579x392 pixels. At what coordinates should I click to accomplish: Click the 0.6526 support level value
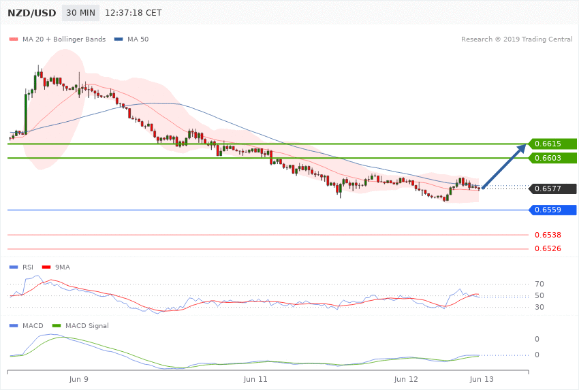click(548, 248)
